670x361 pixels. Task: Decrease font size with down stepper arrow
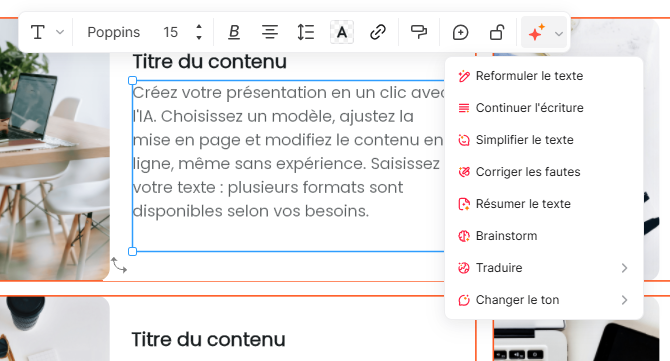click(199, 38)
